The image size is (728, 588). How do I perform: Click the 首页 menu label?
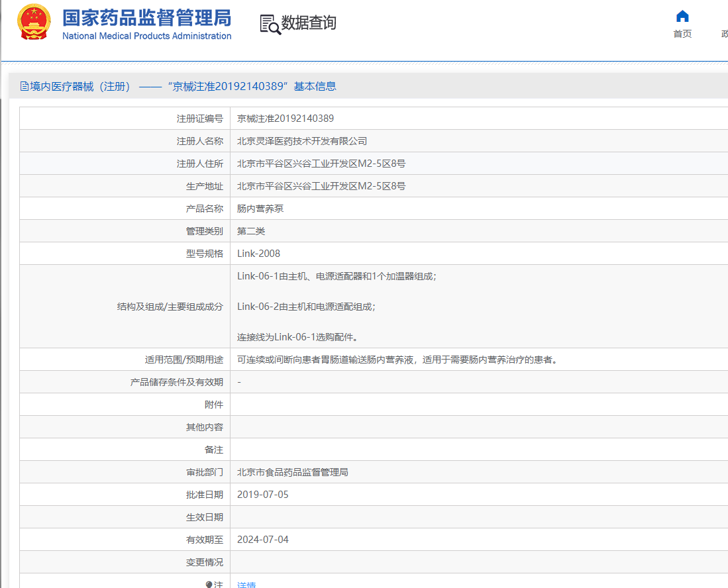[x=682, y=34]
